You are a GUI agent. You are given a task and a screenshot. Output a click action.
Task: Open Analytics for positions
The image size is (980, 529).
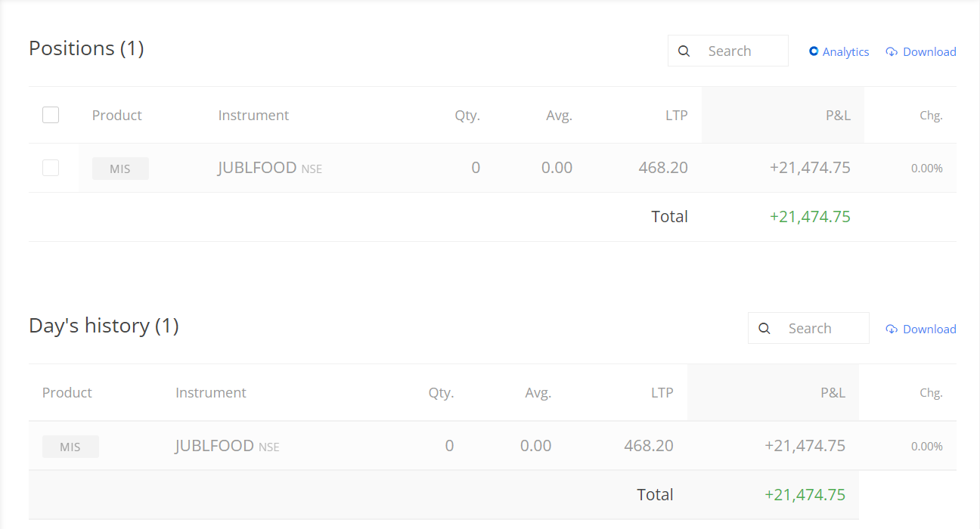[845, 52]
